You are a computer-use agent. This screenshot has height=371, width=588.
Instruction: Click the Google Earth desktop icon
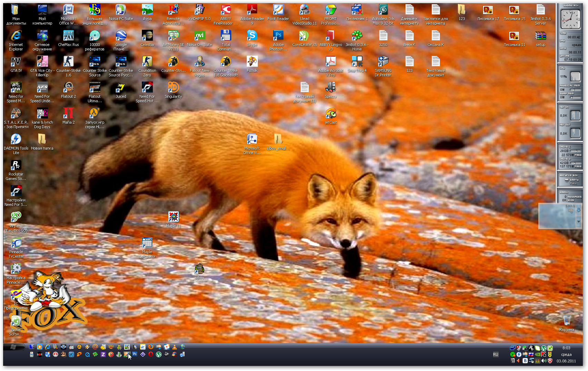click(x=121, y=36)
